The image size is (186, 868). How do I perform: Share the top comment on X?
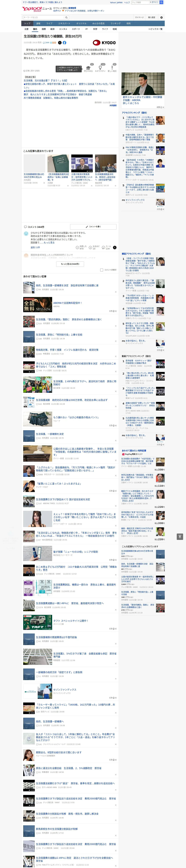coord(115,247)
